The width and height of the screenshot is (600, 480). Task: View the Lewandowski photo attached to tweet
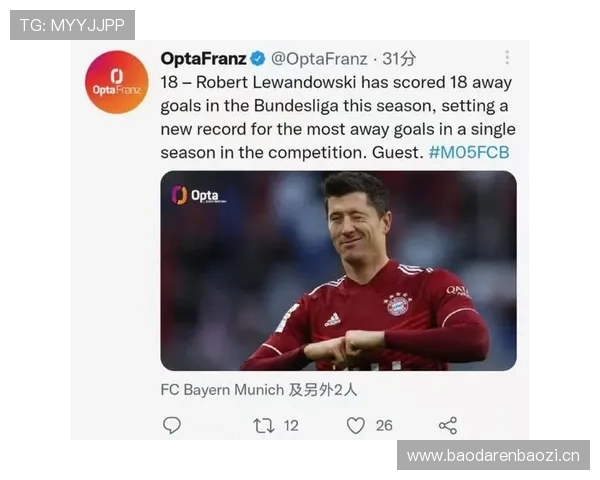click(x=339, y=271)
